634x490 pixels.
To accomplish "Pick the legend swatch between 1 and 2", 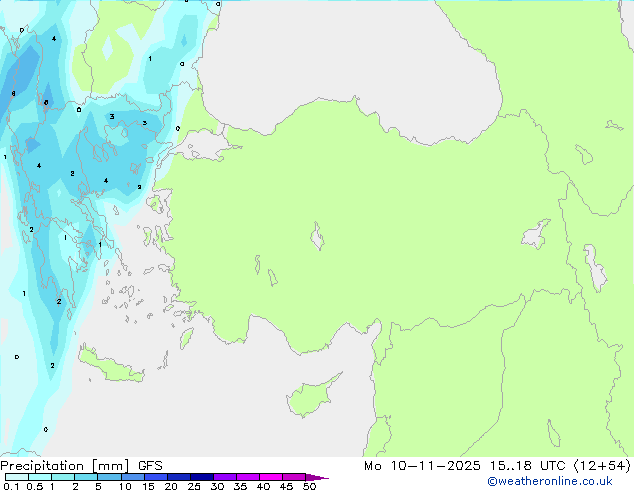I will (63, 477).
